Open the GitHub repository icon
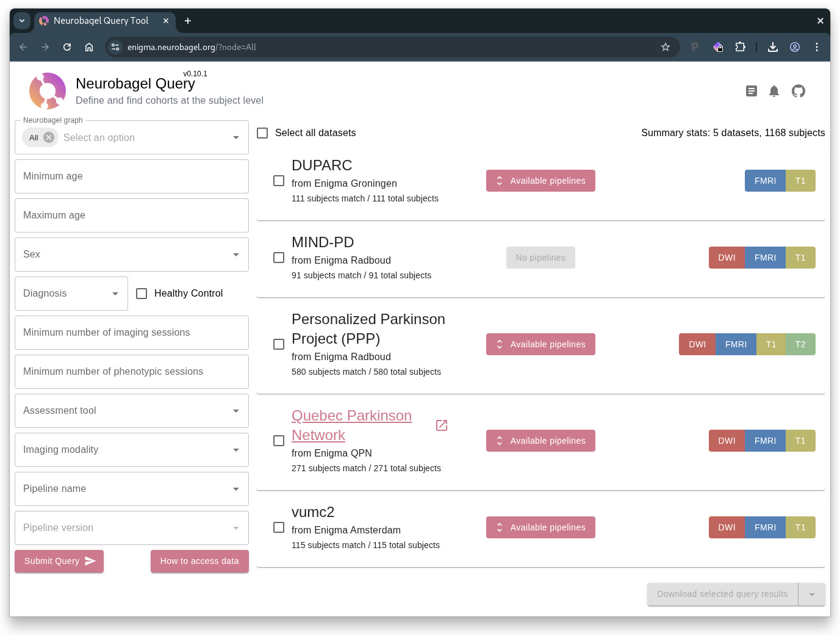 (x=799, y=91)
